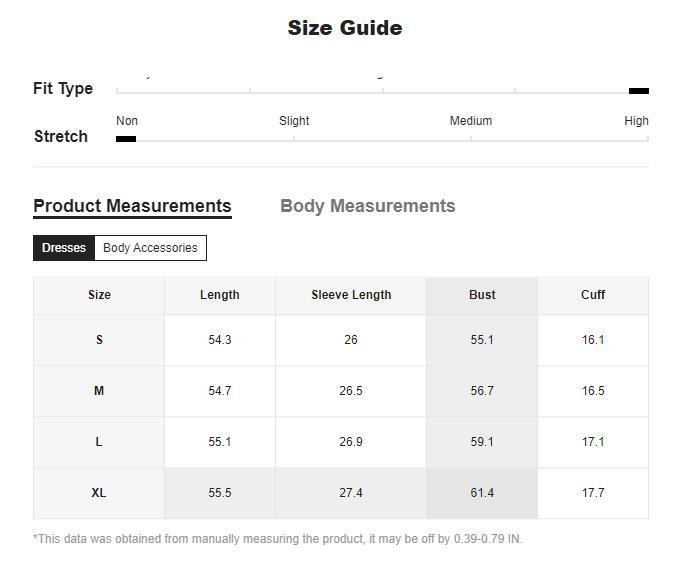Select the Product Measurements tab

point(132,206)
